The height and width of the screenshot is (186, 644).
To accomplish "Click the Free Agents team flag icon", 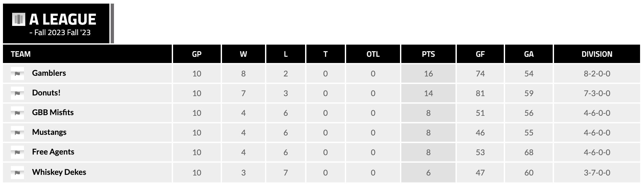I will point(17,152).
